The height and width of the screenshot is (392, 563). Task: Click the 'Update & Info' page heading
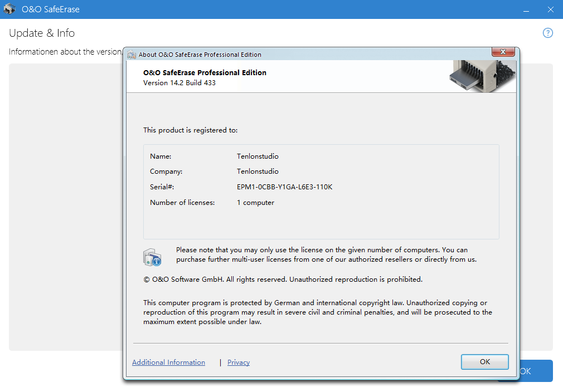click(x=42, y=33)
